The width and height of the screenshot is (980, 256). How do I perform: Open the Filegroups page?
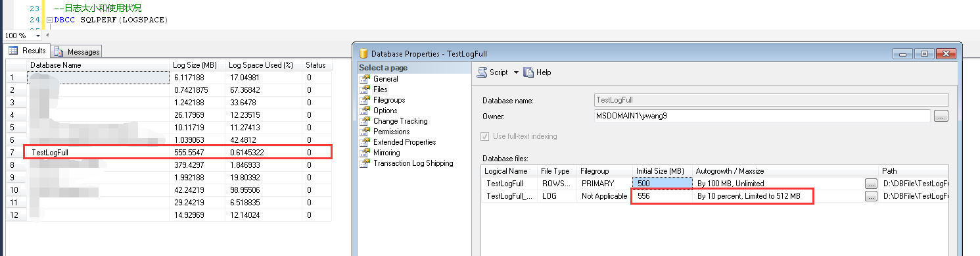click(x=389, y=100)
